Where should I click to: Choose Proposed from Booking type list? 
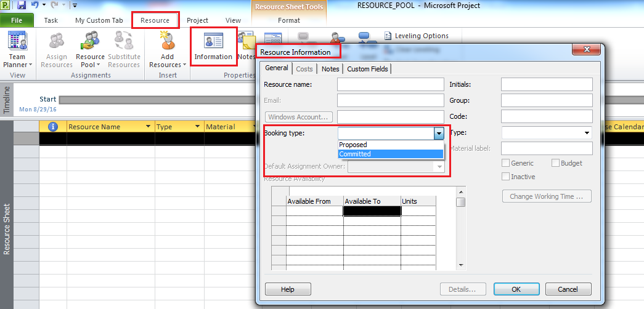click(391, 145)
